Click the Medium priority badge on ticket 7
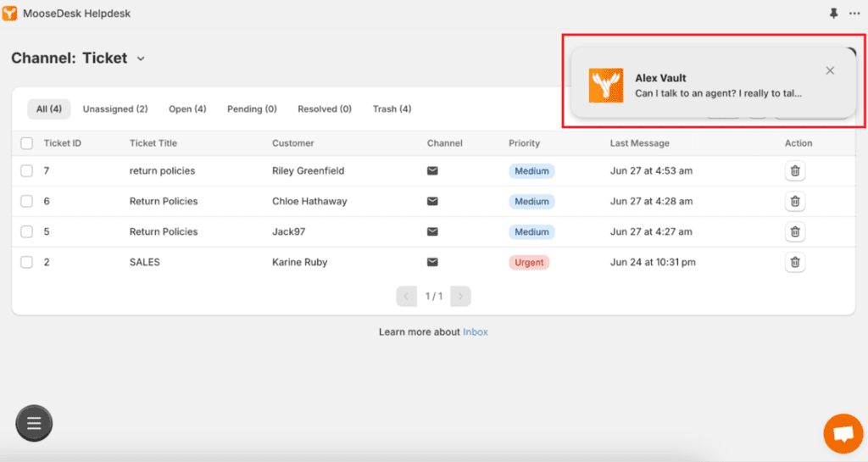Image resolution: width=868 pixels, height=462 pixels. 531,171
